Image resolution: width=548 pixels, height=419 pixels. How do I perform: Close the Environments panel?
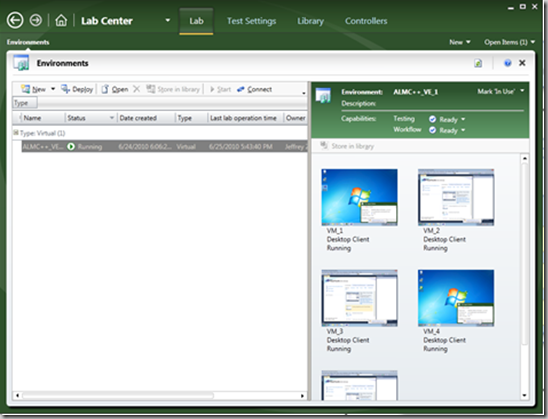pyautogui.click(x=522, y=63)
